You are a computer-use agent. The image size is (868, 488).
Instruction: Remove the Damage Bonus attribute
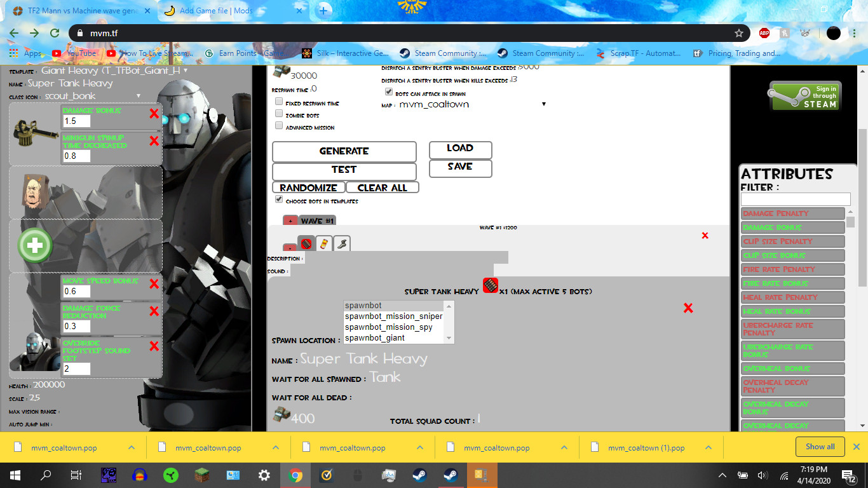pyautogui.click(x=154, y=113)
